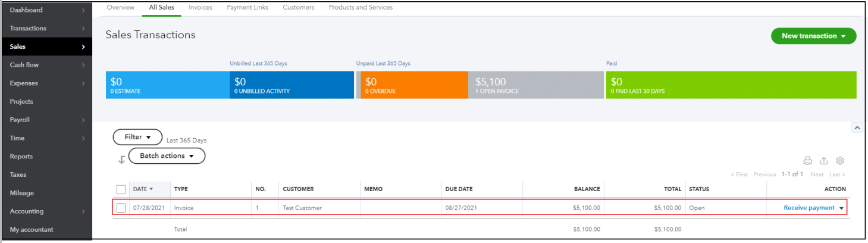Open Reports in the sidebar
Image resolution: width=868 pixels, height=243 pixels.
tap(21, 157)
